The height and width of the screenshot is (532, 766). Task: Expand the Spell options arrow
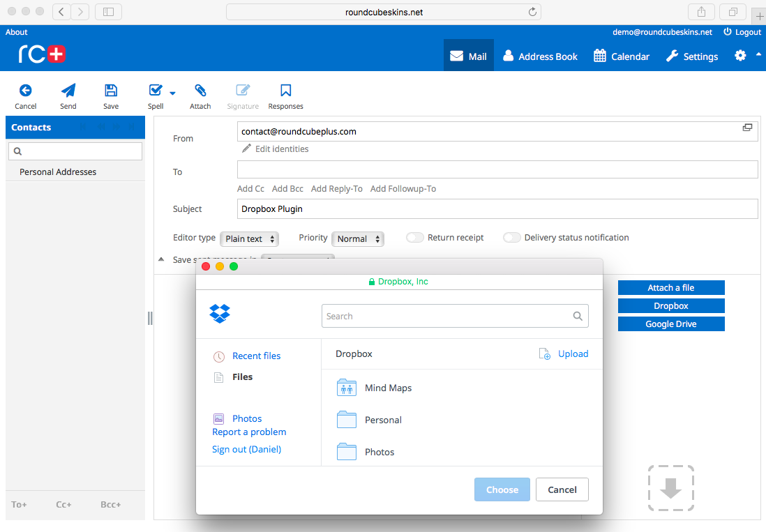click(x=172, y=93)
